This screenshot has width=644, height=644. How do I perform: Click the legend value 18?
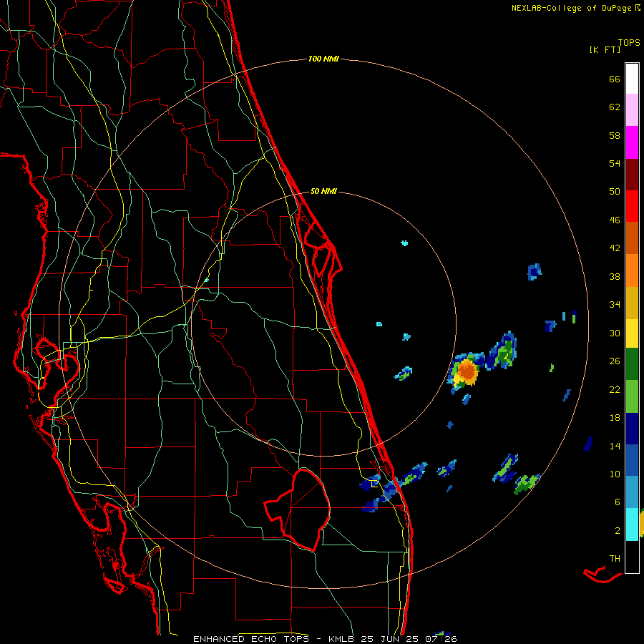click(615, 418)
